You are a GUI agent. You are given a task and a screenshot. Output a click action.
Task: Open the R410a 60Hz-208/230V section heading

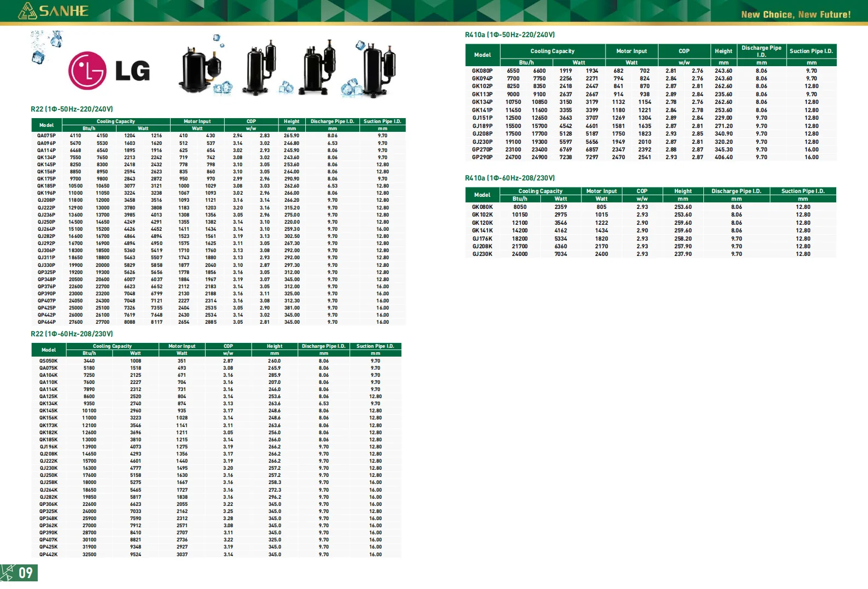(x=510, y=178)
